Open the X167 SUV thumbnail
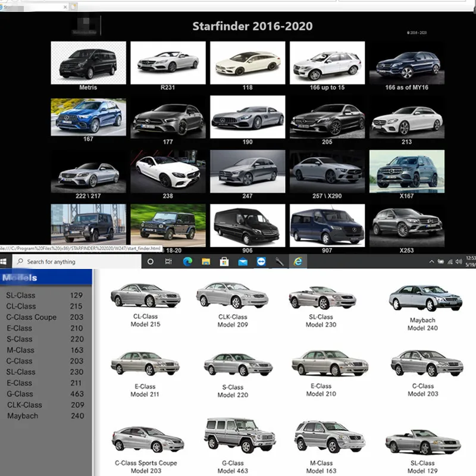 (406, 171)
